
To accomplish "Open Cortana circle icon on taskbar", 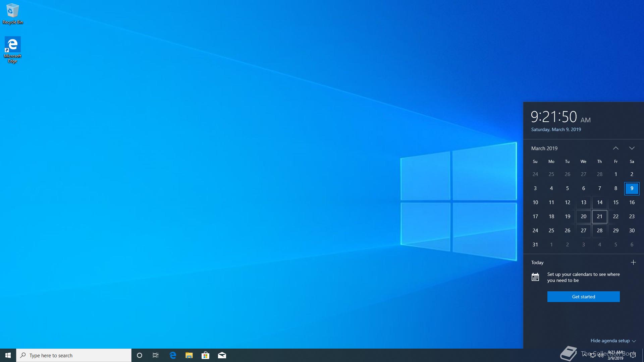I will 140,355.
